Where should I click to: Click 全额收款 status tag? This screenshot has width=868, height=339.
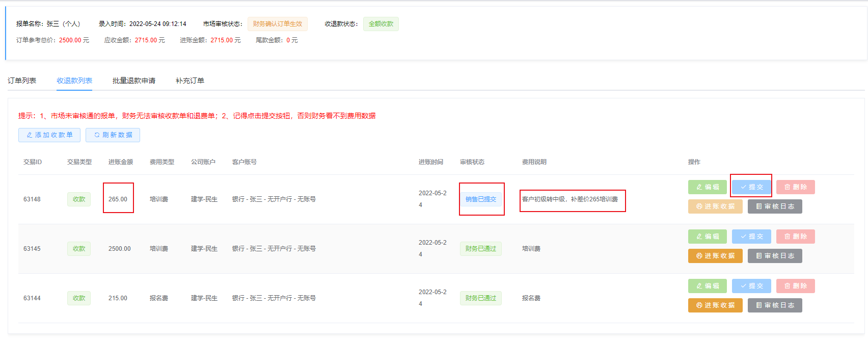(381, 24)
